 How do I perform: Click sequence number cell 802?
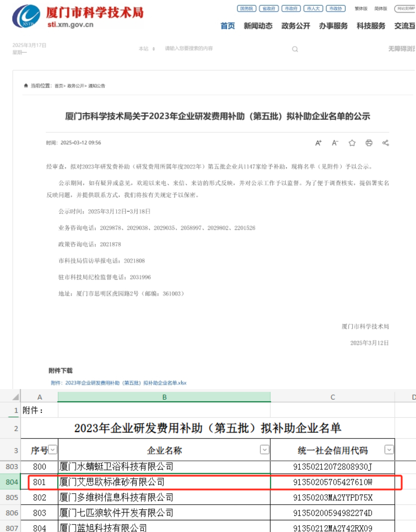pyautogui.click(x=39, y=497)
